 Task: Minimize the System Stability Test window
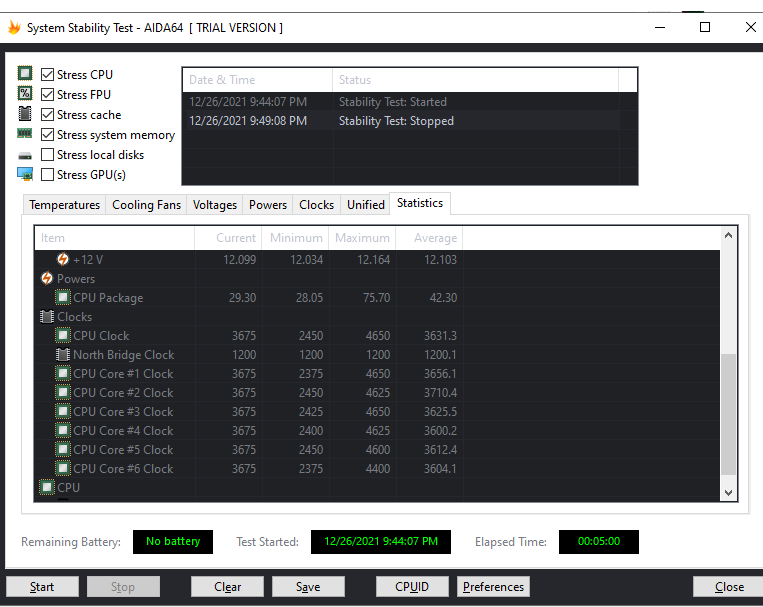660,27
